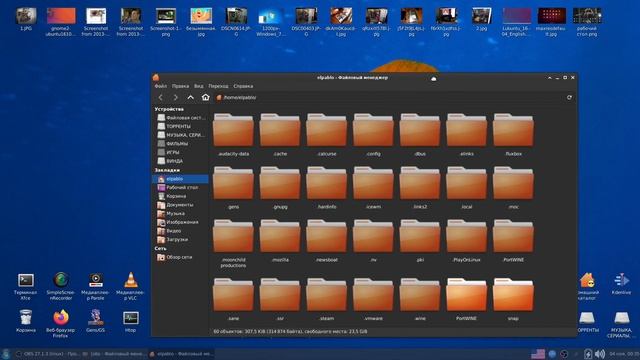Select the .wine folder
This screenshot has height=360, width=640.
[x=420, y=299]
